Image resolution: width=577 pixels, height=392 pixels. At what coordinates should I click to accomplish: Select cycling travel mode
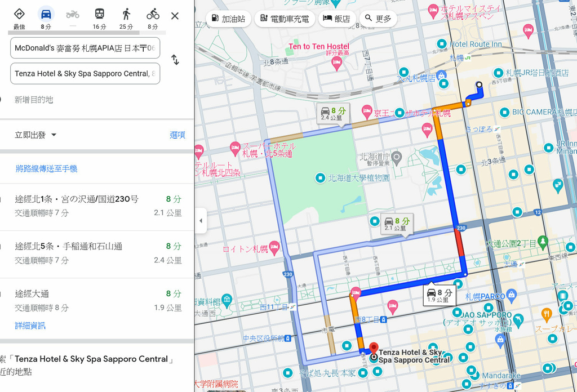(x=153, y=14)
